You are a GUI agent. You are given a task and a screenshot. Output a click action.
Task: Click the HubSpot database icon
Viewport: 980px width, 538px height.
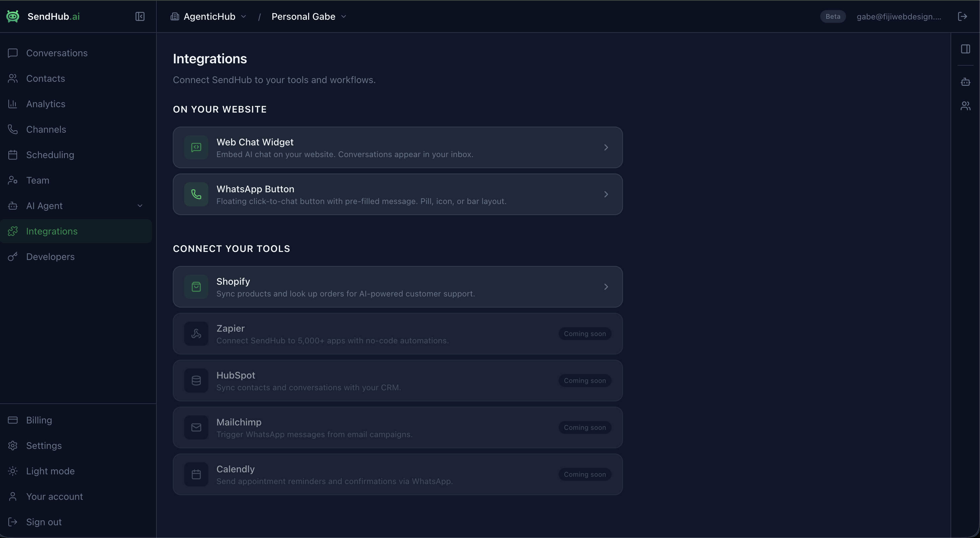pos(196,381)
